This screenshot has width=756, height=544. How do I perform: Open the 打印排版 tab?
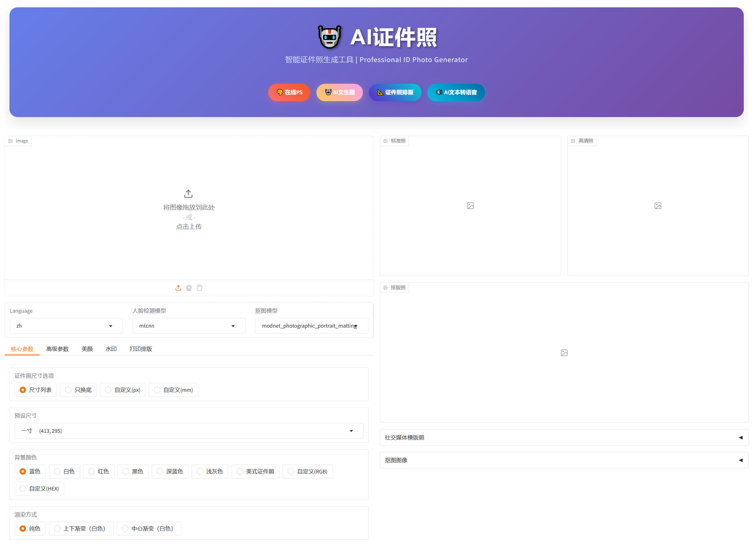(x=141, y=348)
